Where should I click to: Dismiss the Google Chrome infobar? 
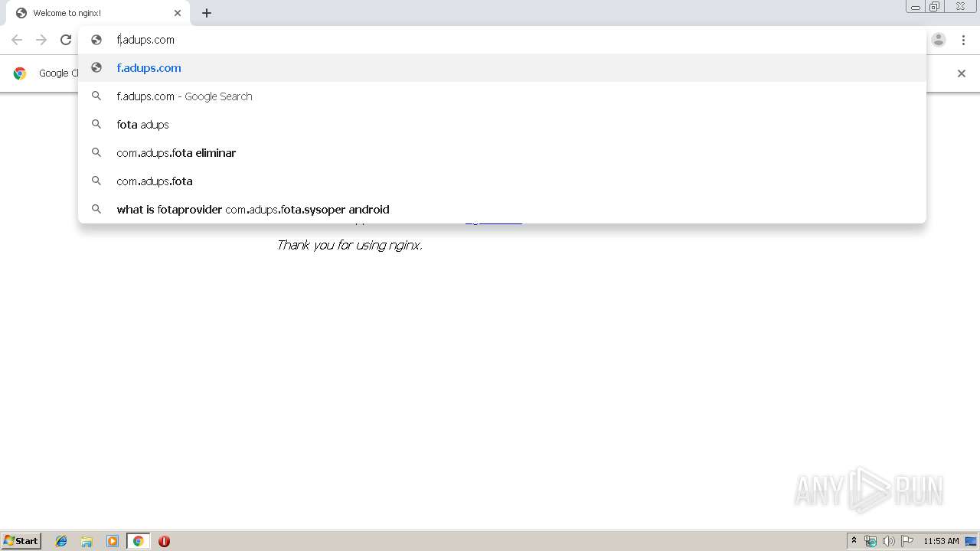coord(962,73)
